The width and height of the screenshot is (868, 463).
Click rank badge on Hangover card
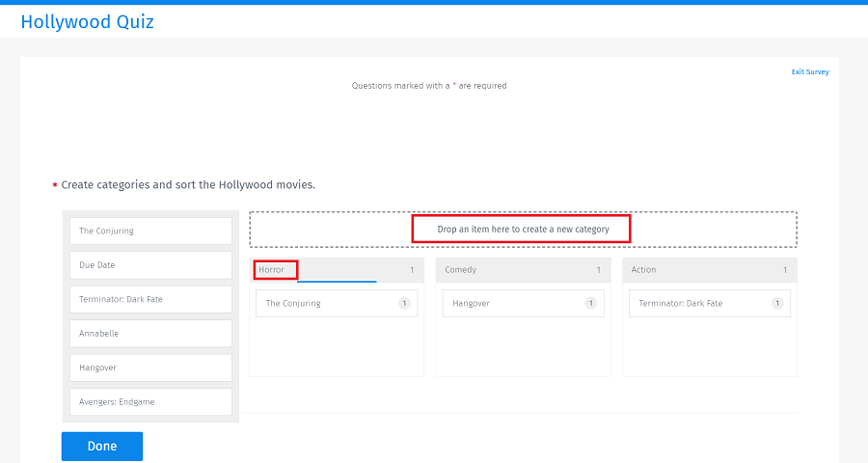pos(591,304)
